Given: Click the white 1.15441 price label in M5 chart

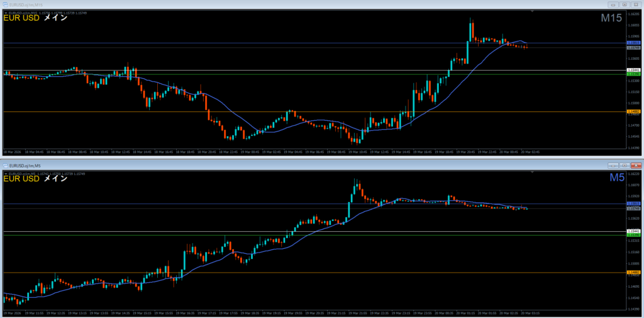Looking at the screenshot, I should [x=634, y=231].
